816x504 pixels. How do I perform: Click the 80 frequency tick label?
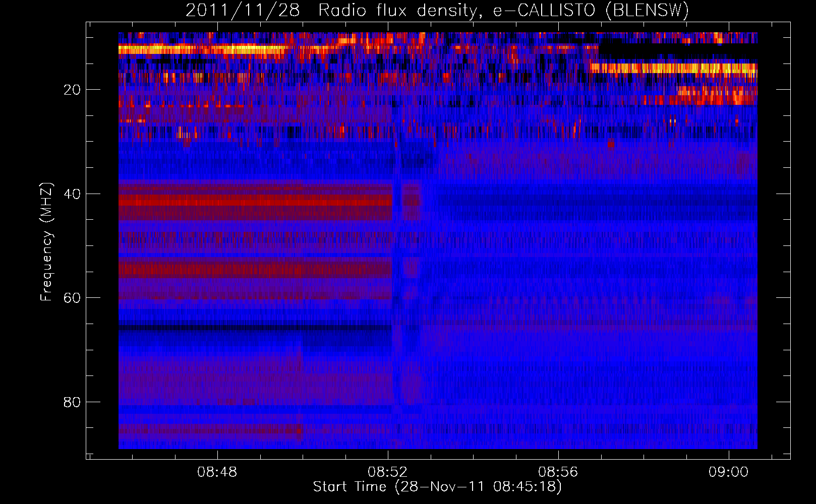click(73, 402)
